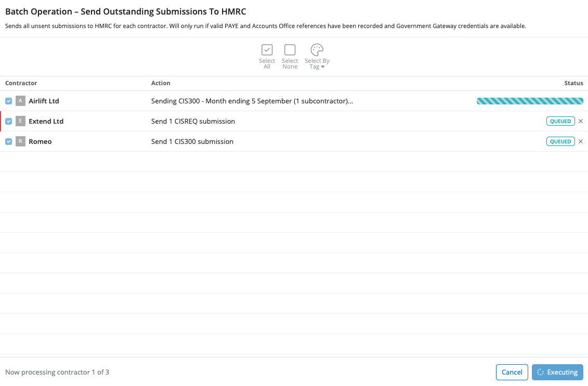Screen dimensions: 588x386
Task: Uncheck the Extend Ltd checkbox
Action: [9, 121]
